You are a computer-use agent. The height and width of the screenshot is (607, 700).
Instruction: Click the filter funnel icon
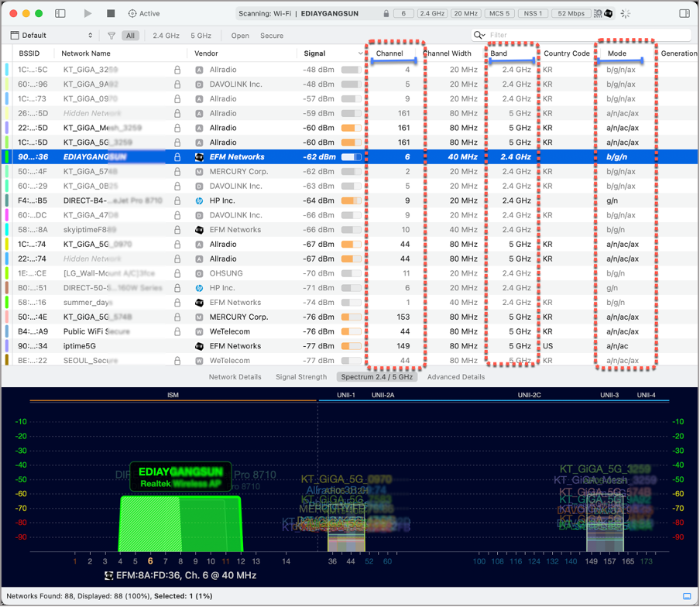(x=112, y=36)
